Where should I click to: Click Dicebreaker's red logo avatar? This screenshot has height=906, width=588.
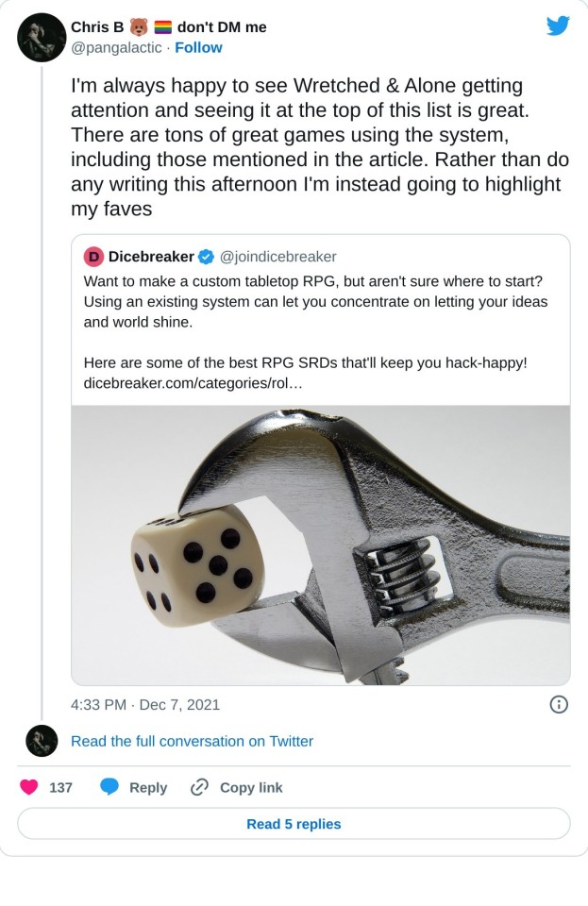click(93, 257)
